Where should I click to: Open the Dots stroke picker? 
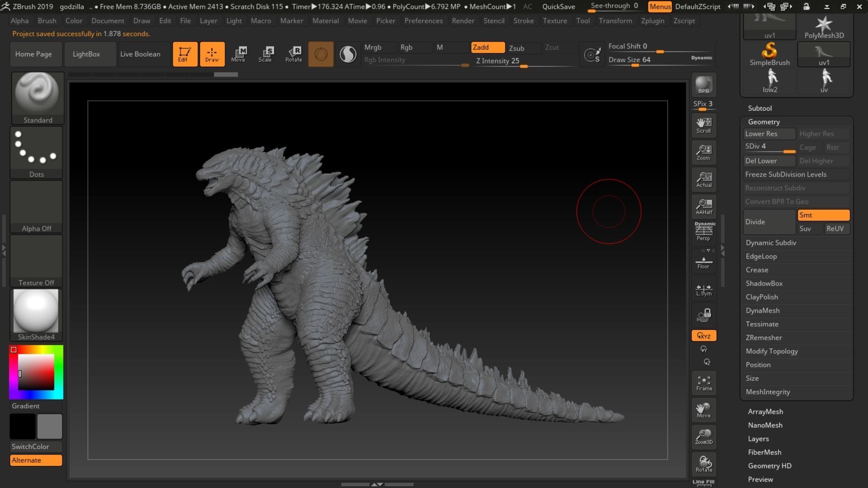tap(36, 152)
